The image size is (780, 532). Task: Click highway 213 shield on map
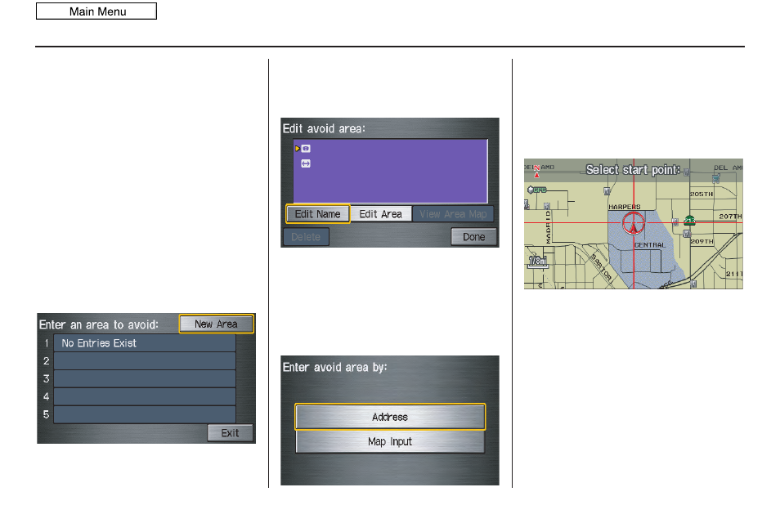pos(689,221)
